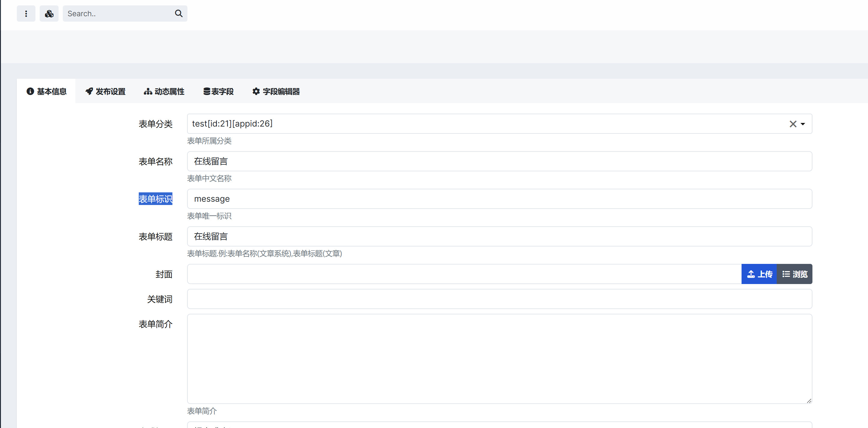The image size is (868, 428).
Task: Click the cubes apps icon
Action: click(49, 14)
